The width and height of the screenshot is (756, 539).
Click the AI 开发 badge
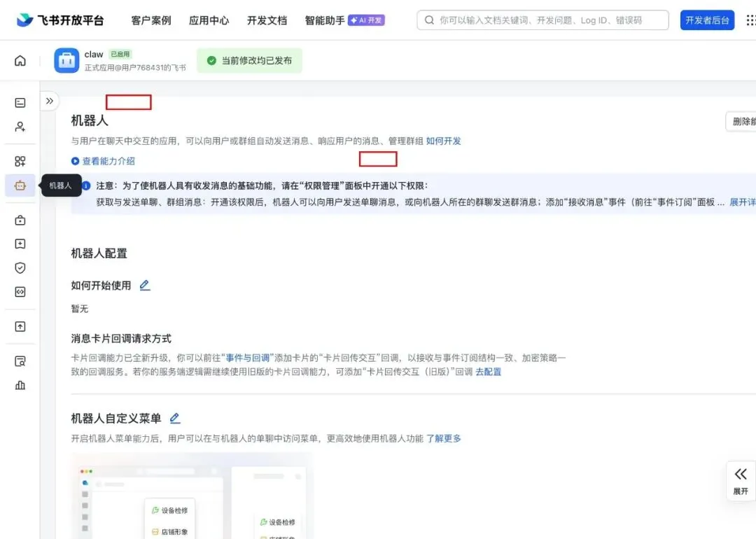366,20
